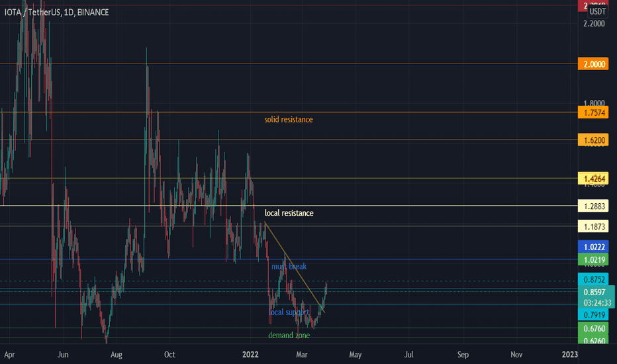
Task: Click the Oct label on time axis
Action: pos(169,355)
